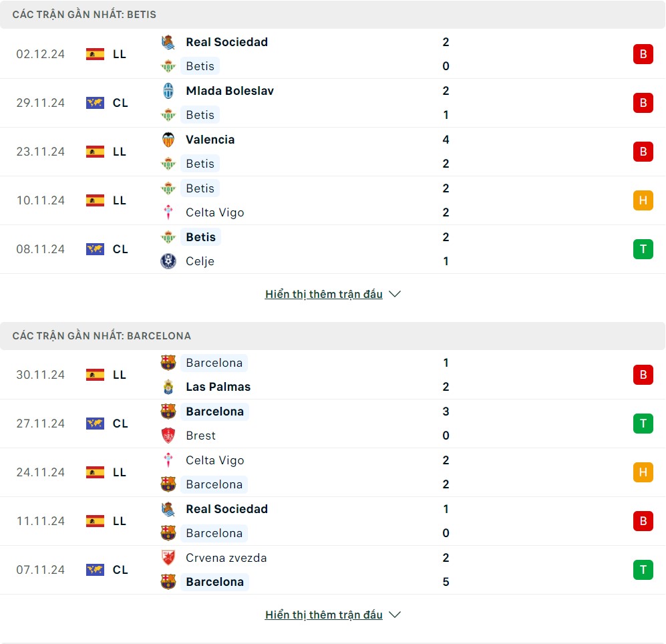Click the Las Palmas club crest

pos(168,387)
